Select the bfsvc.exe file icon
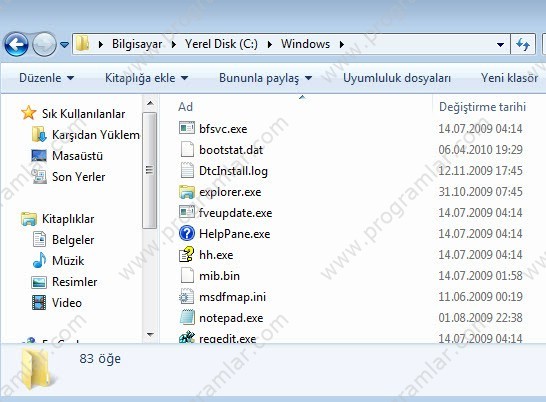The width and height of the screenshot is (546, 402). click(x=187, y=128)
